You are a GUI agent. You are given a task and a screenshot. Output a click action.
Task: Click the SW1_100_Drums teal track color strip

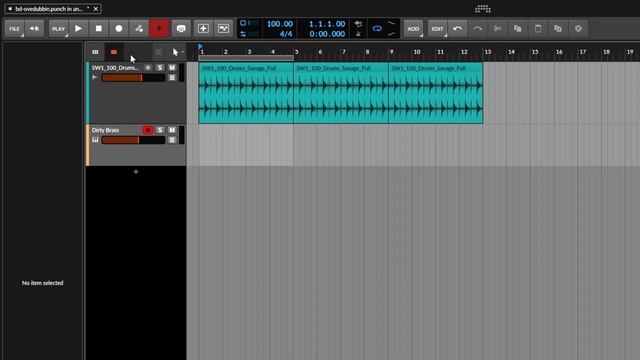[87, 93]
